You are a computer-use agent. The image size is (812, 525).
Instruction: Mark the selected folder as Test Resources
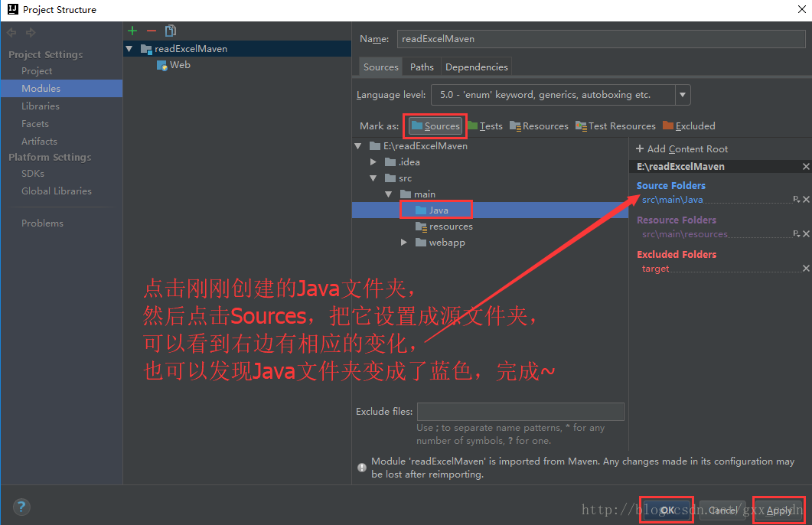616,126
